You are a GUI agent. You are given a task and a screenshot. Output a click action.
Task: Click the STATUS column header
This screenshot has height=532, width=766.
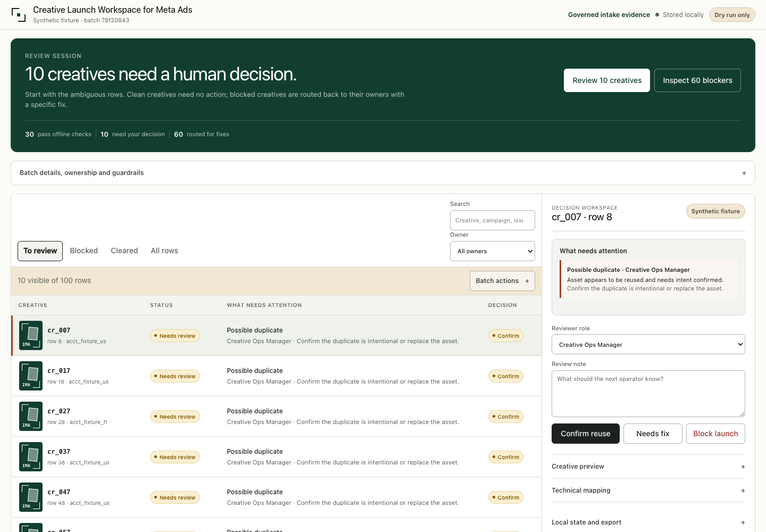click(161, 305)
